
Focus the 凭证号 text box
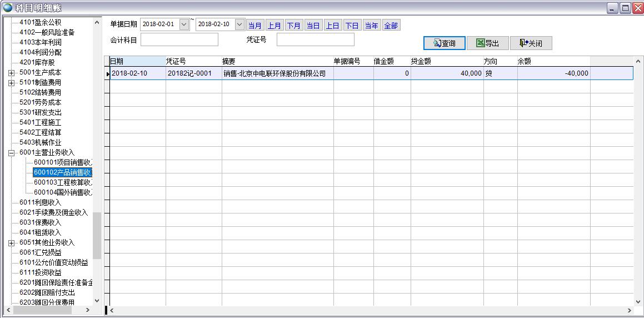(x=315, y=40)
